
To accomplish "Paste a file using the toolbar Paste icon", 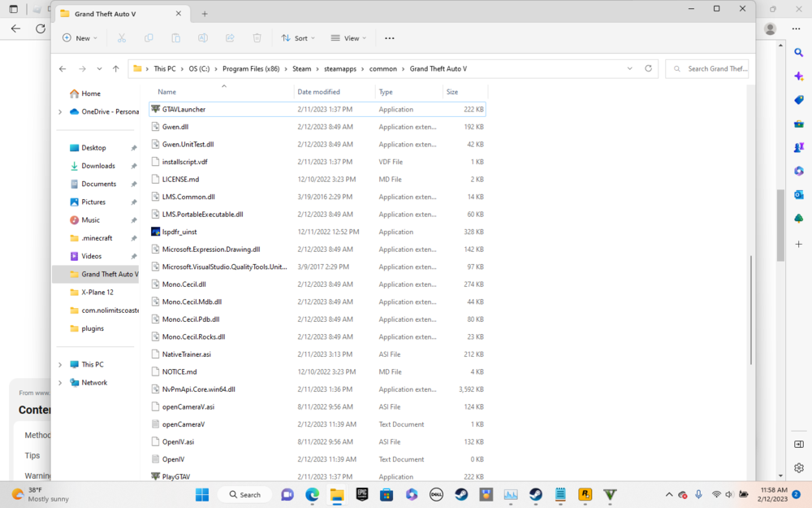I will [x=175, y=37].
